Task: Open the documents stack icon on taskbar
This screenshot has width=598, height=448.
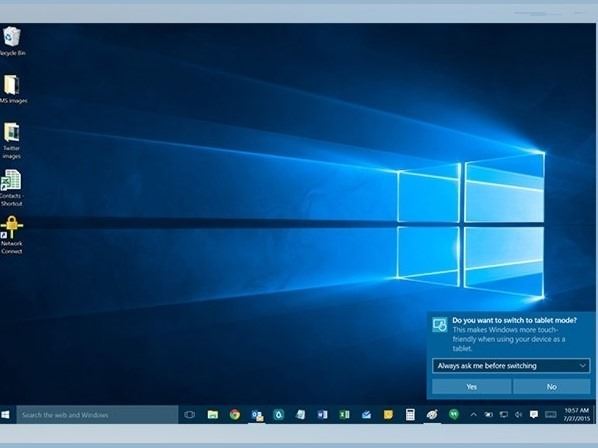Action: point(301,414)
